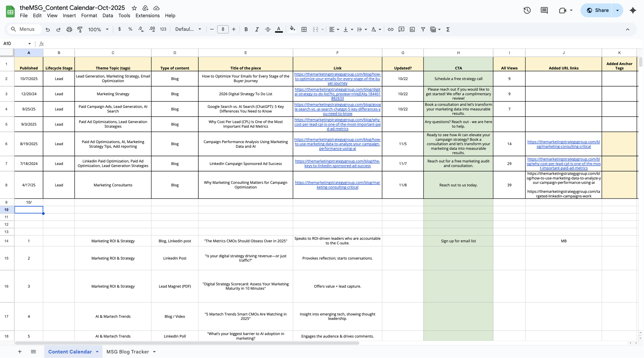Click the create filter icon

coord(423,29)
